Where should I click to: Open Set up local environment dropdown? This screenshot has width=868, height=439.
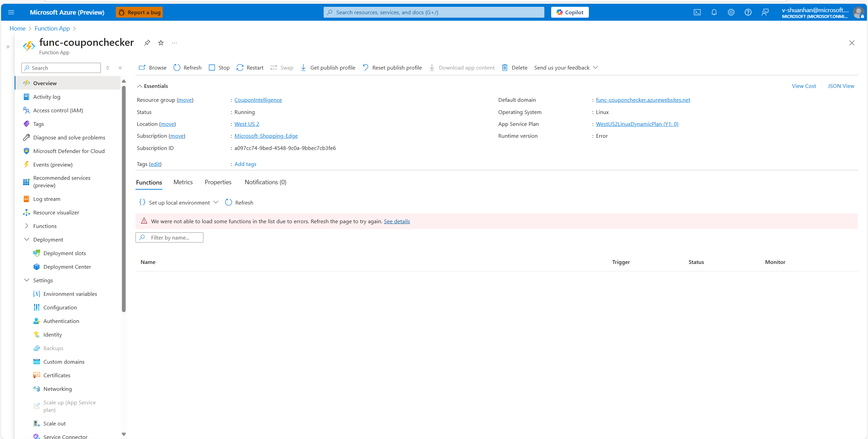179,203
